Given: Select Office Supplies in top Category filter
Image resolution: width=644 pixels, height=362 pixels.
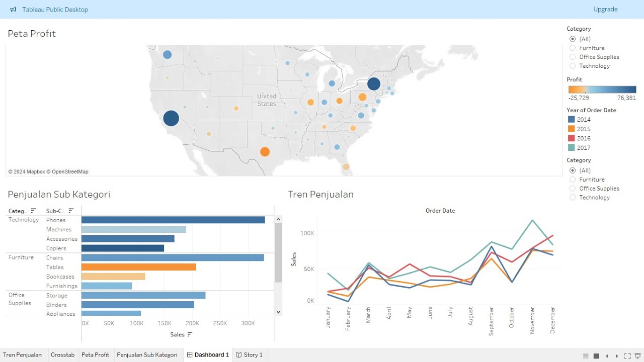Looking at the screenshot, I should click(x=573, y=57).
